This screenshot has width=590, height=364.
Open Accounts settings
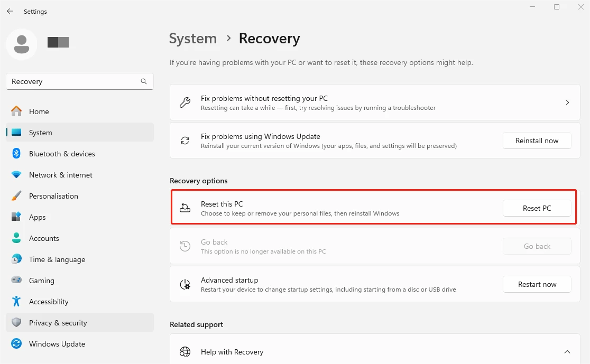[x=80, y=238]
